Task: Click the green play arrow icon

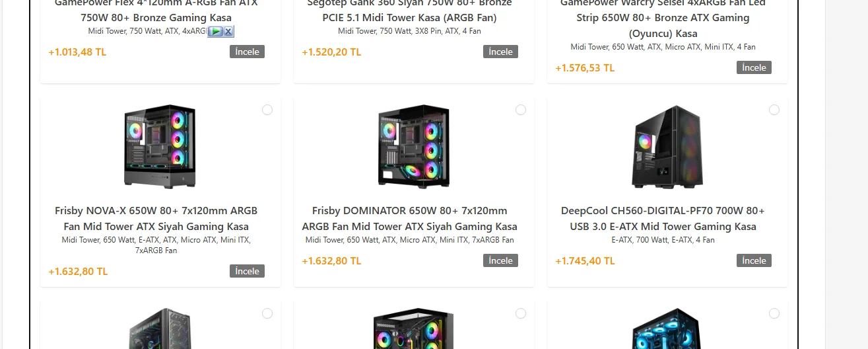Action: point(215,31)
